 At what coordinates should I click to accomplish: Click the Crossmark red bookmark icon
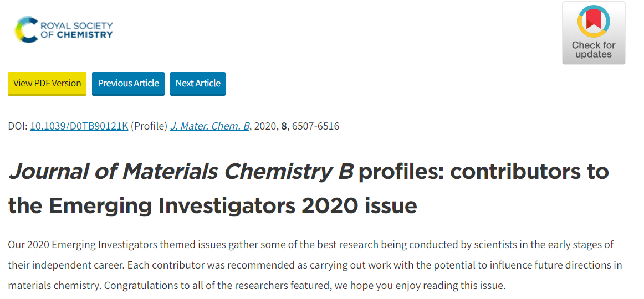(x=594, y=20)
